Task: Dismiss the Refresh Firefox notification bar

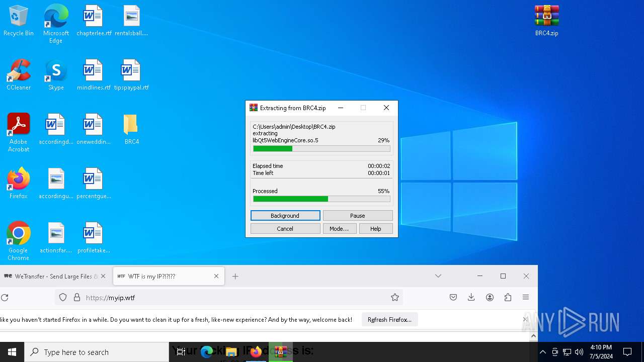Action: (526, 320)
